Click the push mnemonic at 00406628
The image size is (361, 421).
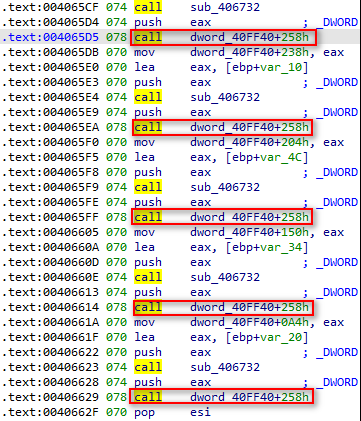148,382
